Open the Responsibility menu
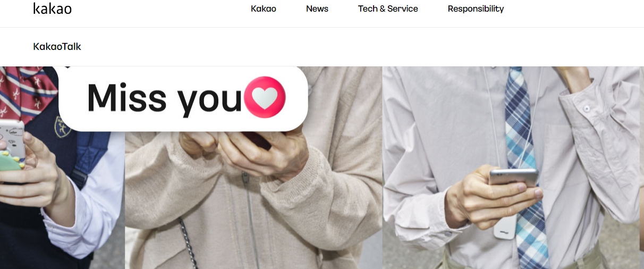 pos(476,9)
